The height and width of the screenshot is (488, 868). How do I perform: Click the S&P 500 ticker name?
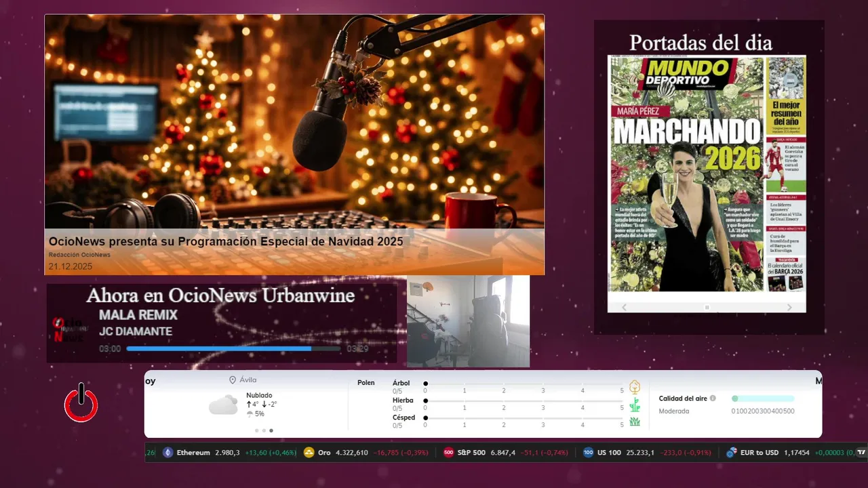[471, 453]
